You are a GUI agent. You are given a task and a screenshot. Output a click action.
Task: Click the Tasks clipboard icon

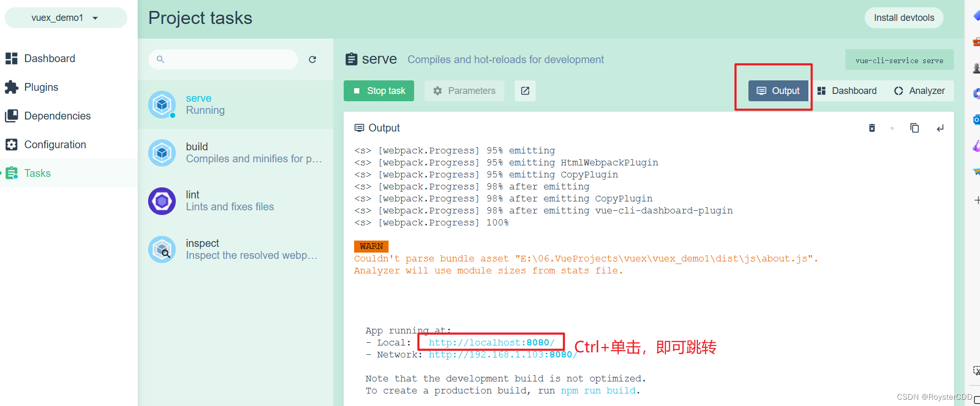11,173
